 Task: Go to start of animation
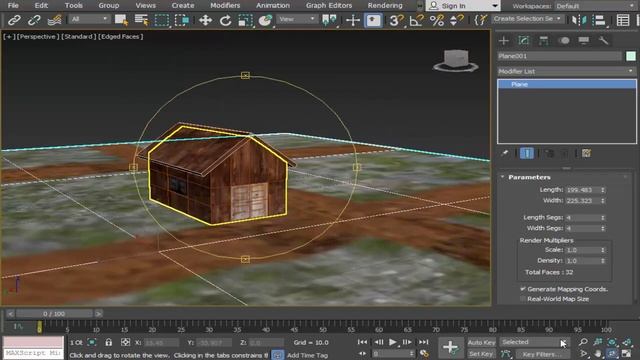(362, 342)
